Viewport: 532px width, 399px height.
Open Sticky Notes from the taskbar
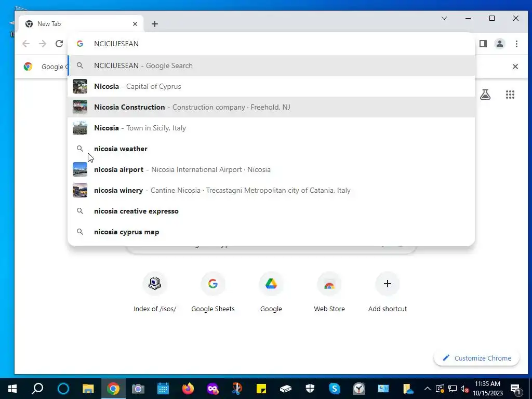[261, 389]
